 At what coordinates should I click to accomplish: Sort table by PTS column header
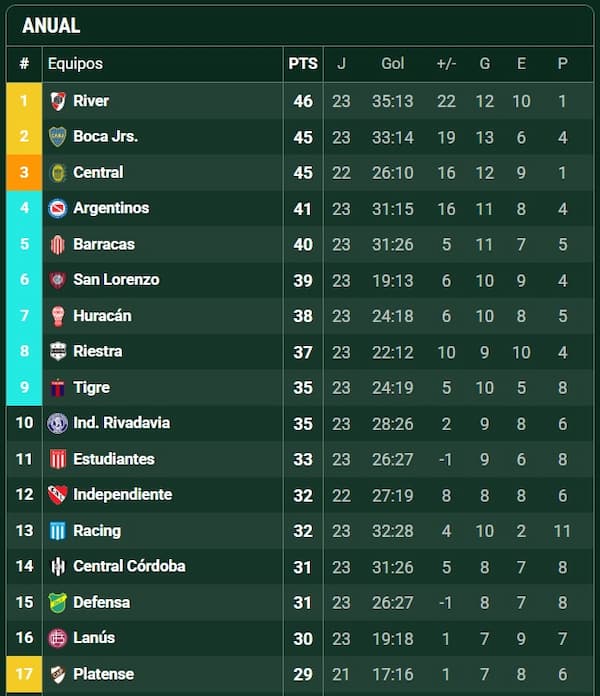(x=303, y=63)
